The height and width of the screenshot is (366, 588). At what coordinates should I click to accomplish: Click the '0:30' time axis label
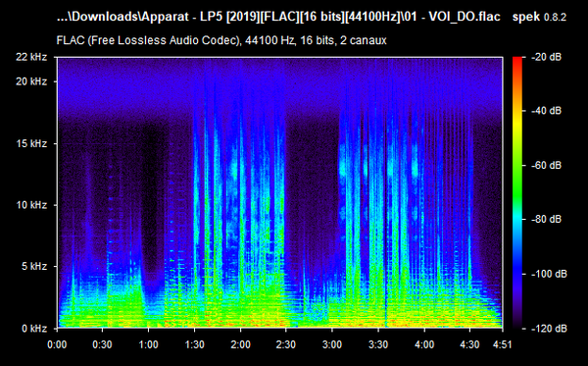(x=102, y=344)
